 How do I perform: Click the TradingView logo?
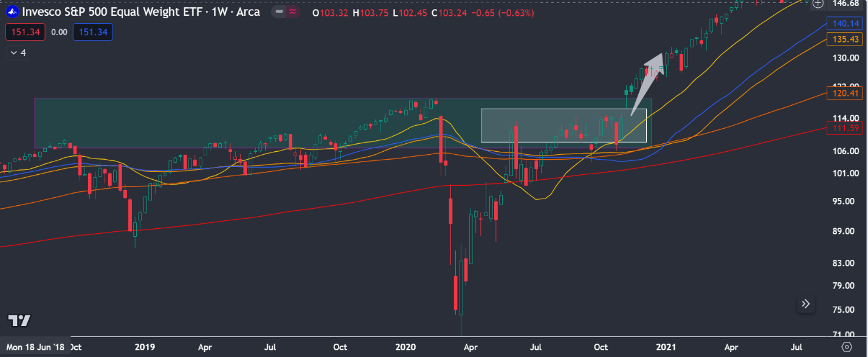coord(19,321)
